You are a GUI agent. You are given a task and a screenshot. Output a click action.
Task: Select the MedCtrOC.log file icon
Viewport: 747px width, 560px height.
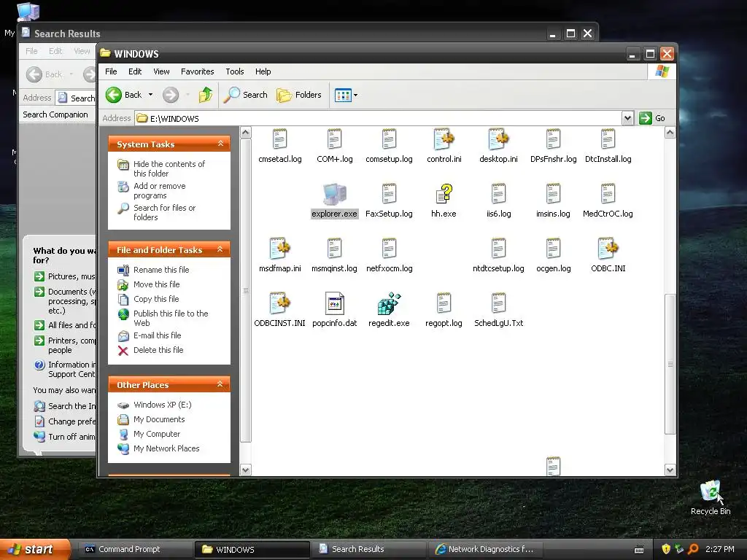point(608,194)
